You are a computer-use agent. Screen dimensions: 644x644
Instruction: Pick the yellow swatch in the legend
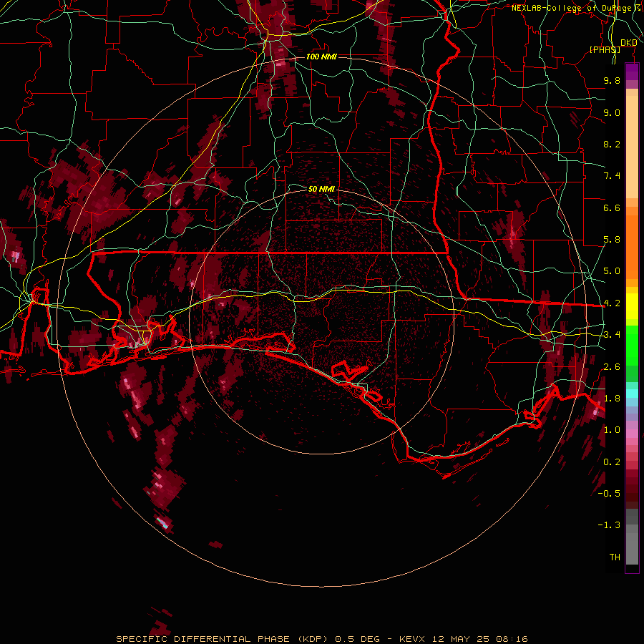click(x=632, y=306)
